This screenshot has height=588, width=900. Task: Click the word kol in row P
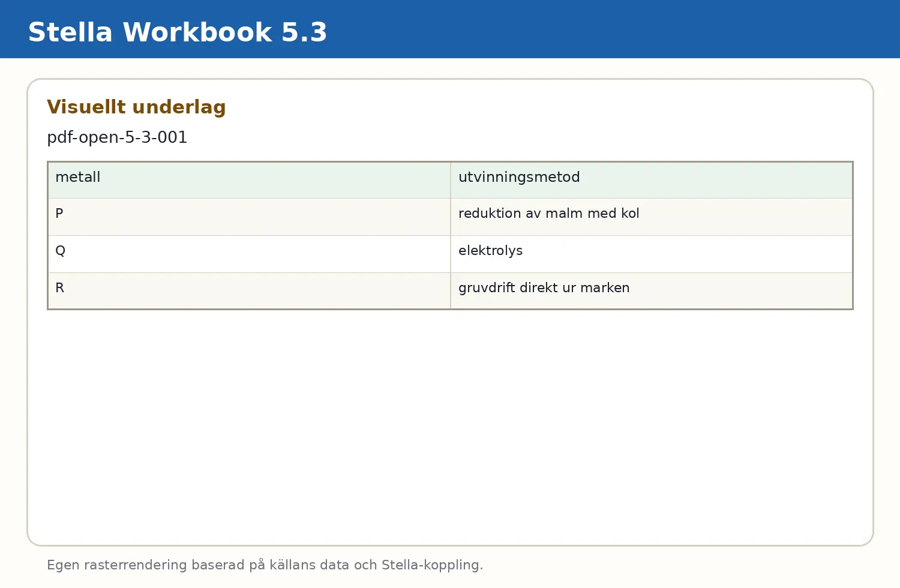pyautogui.click(x=630, y=214)
